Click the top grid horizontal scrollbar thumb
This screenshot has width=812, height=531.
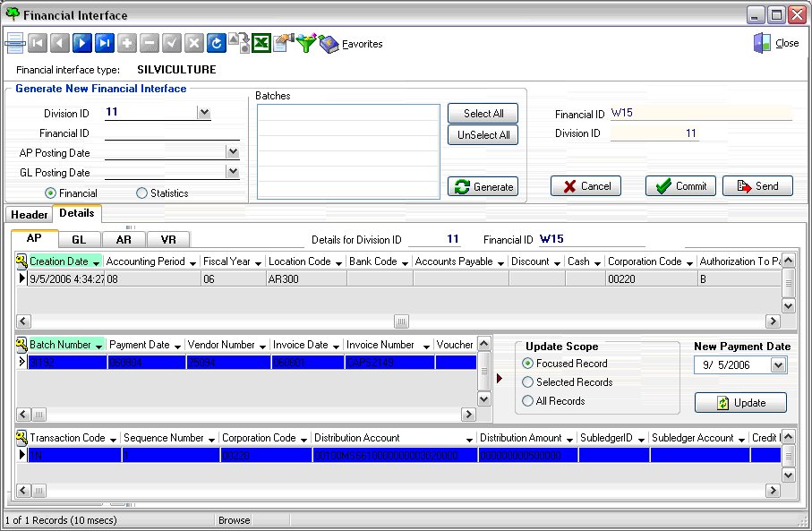click(402, 321)
